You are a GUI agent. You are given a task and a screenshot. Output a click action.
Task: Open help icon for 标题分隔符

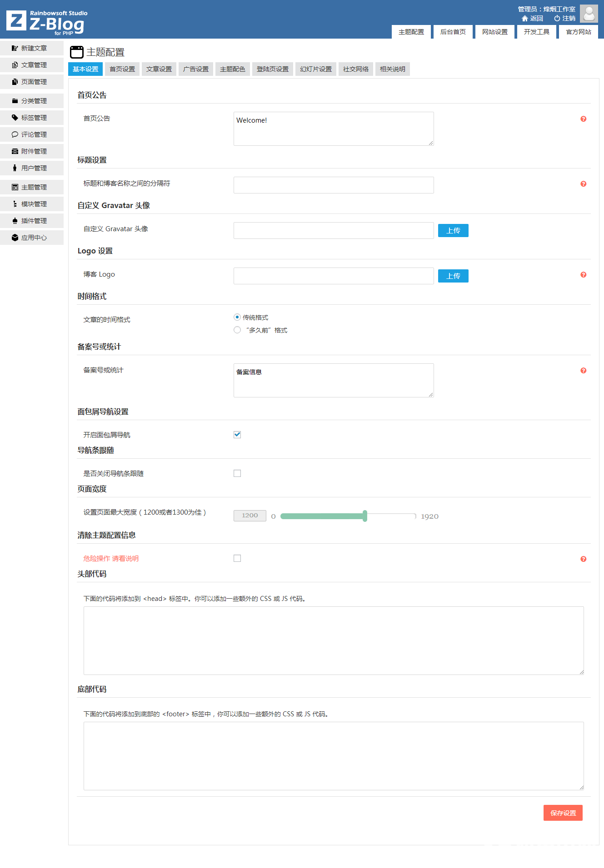click(584, 184)
